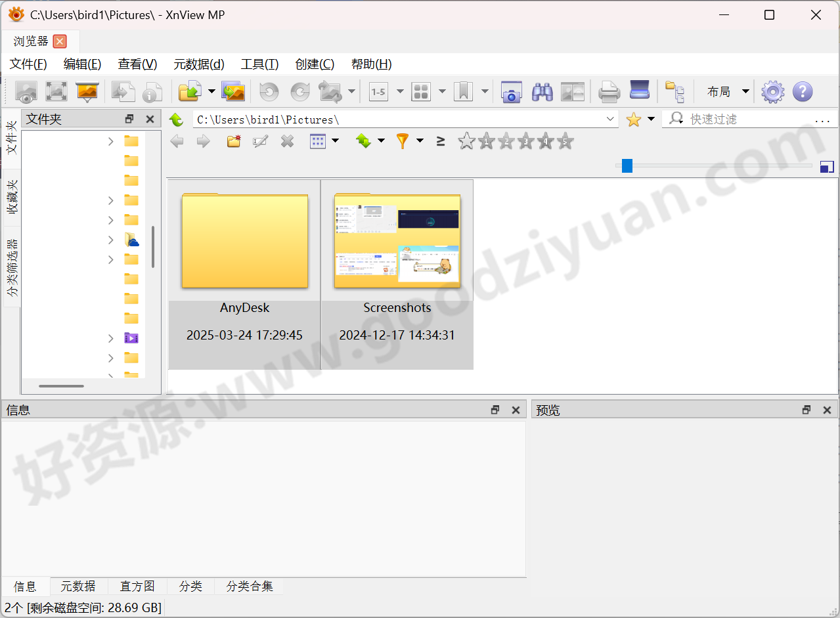Click the scanner acquire icon
This screenshot has height=618, width=840.
pyautogui.click(x=639, y=92)
